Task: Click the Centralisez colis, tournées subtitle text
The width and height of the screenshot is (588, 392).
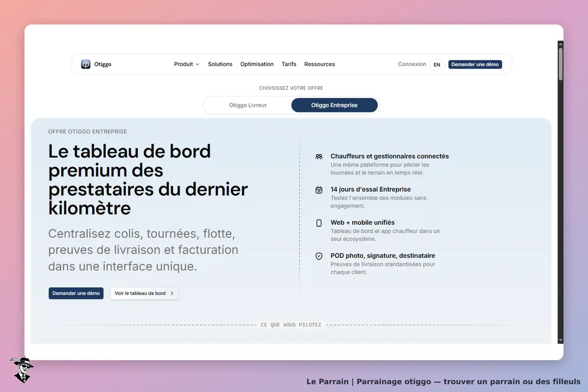Action: pos(143,250)
